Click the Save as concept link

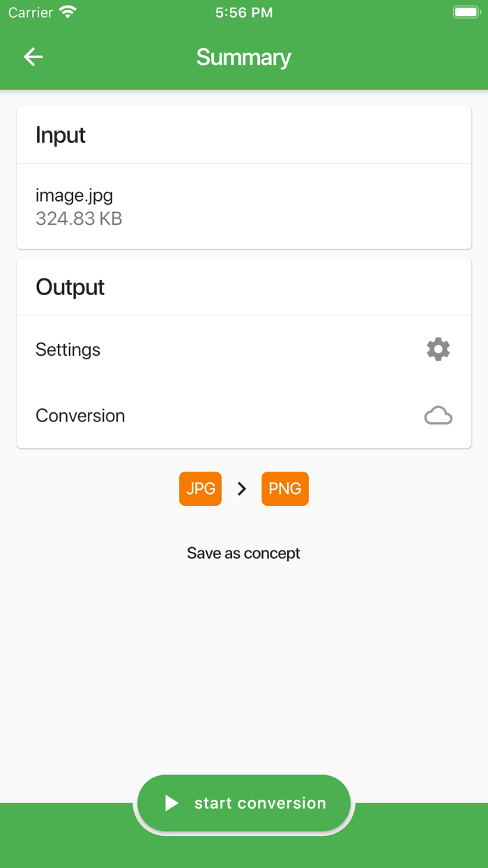click(243, 553)
